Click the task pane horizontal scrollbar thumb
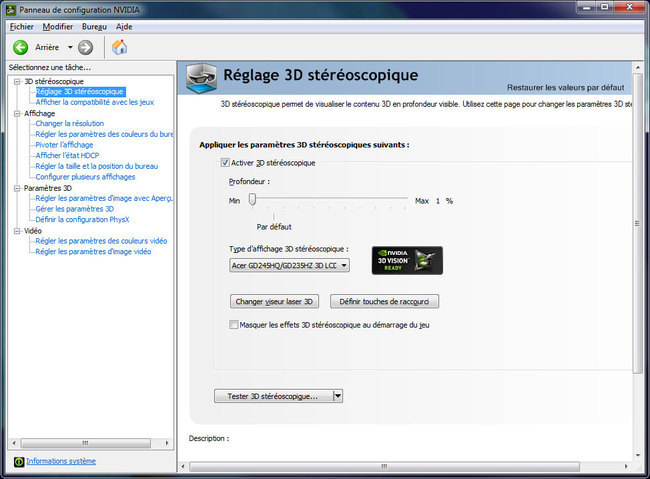Viewport: 650px width, 479px height. coord(86,443)
